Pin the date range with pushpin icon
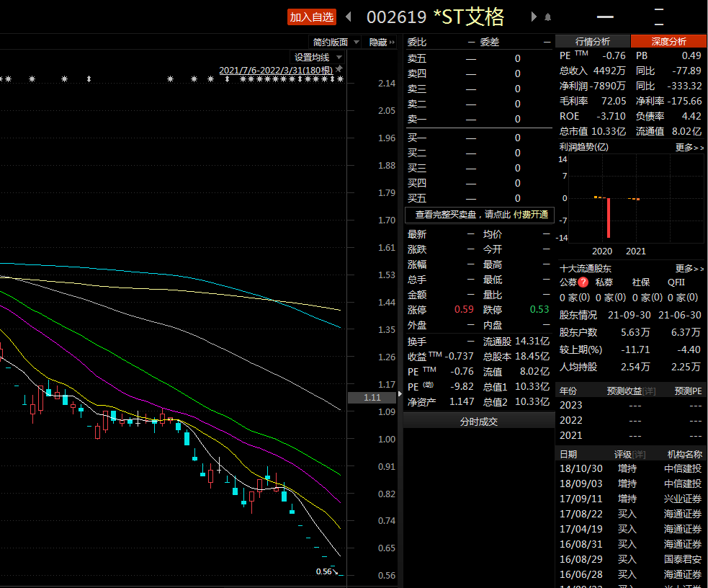 pyautogui.click(x=339, y=69)
